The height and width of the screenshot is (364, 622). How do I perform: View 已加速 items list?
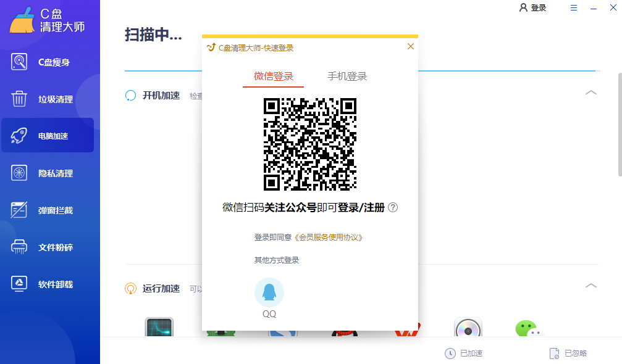463,354
